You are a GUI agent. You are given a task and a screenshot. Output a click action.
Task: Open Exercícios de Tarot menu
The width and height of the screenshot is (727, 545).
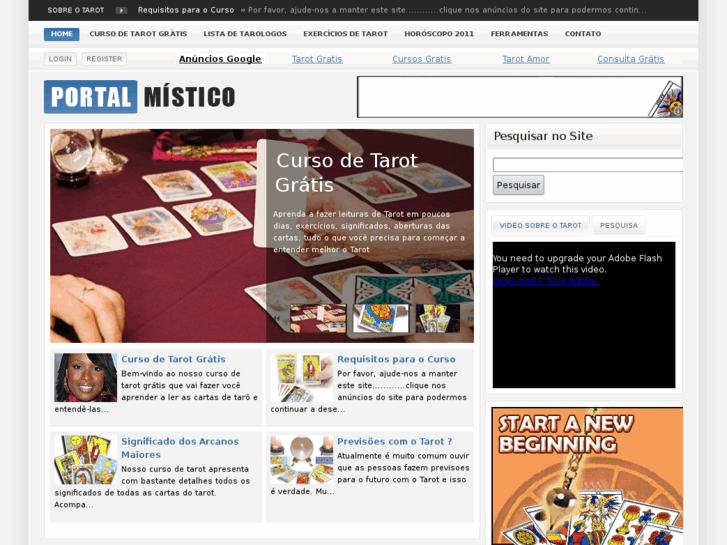point(345,34)
